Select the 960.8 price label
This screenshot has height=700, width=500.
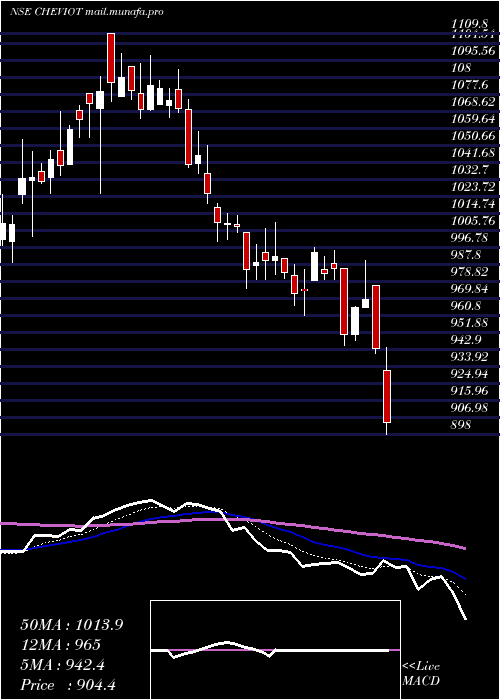466,305
